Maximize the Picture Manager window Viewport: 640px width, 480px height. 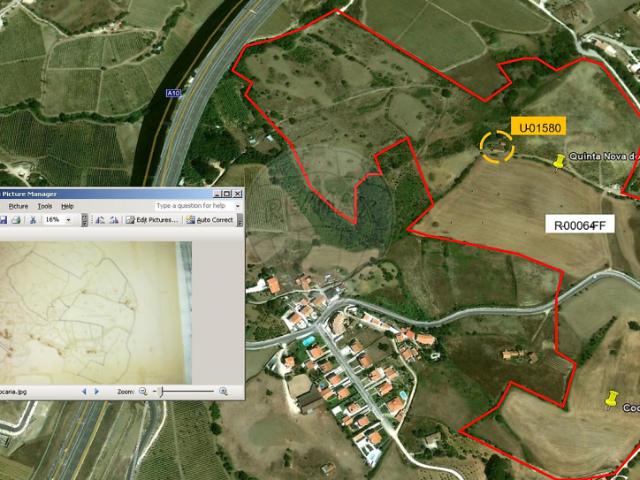pyautogui.click(x=227, y=194)
